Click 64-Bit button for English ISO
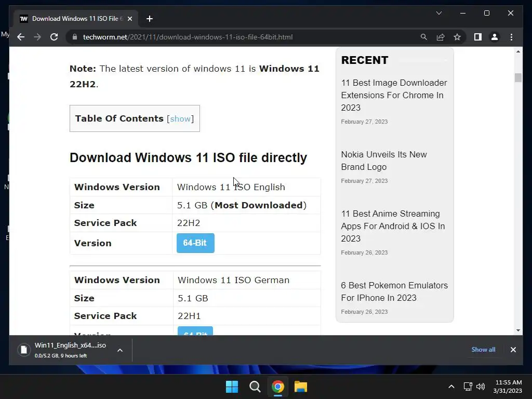The width and height of the screenshot is (532, 399). [195, 243]
